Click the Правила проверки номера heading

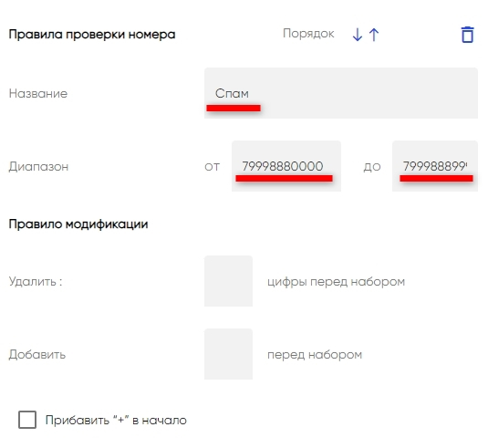92,35
